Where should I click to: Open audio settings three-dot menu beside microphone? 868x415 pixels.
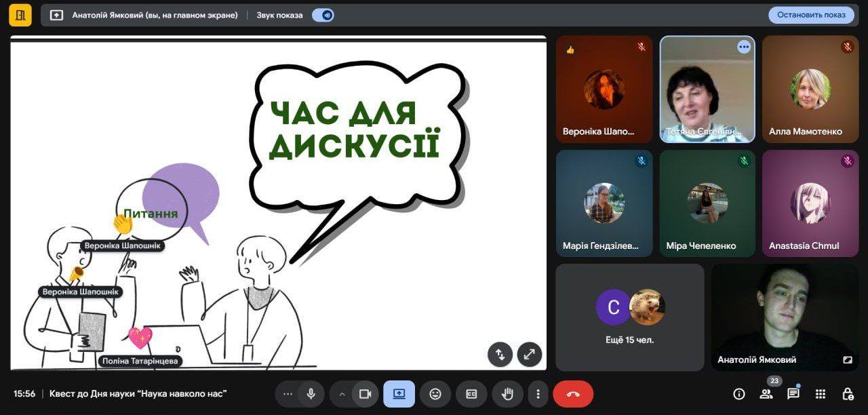pyautogui.click(x=288, y=394)
